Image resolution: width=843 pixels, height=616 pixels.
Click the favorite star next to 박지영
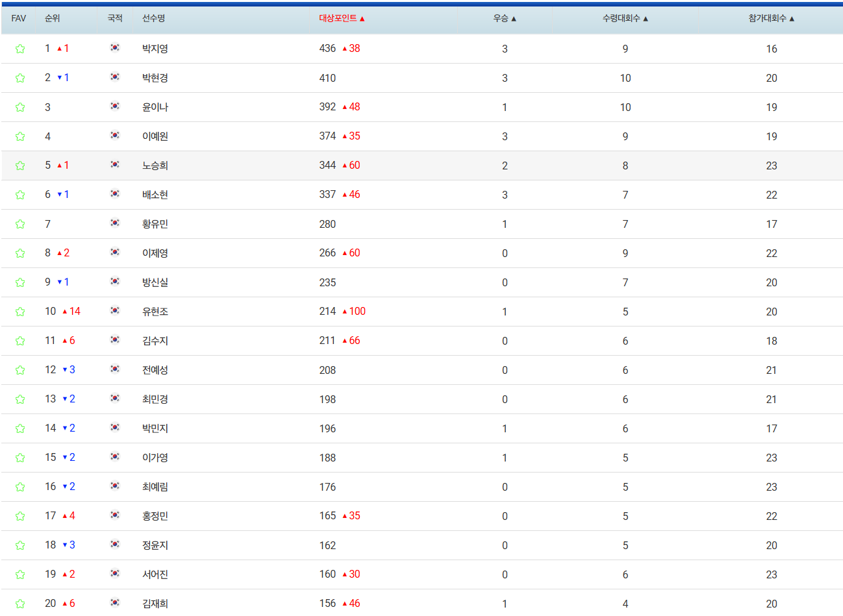point(20,48)
